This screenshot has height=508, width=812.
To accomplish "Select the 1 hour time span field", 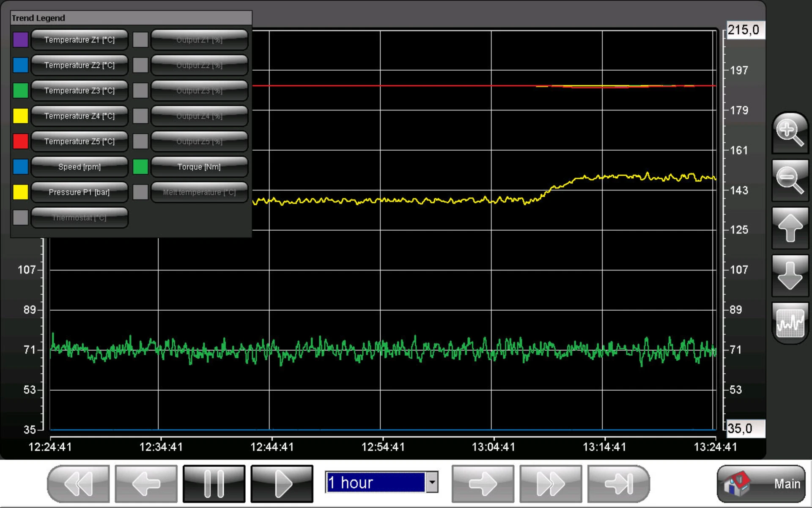I will coord(376,482).
